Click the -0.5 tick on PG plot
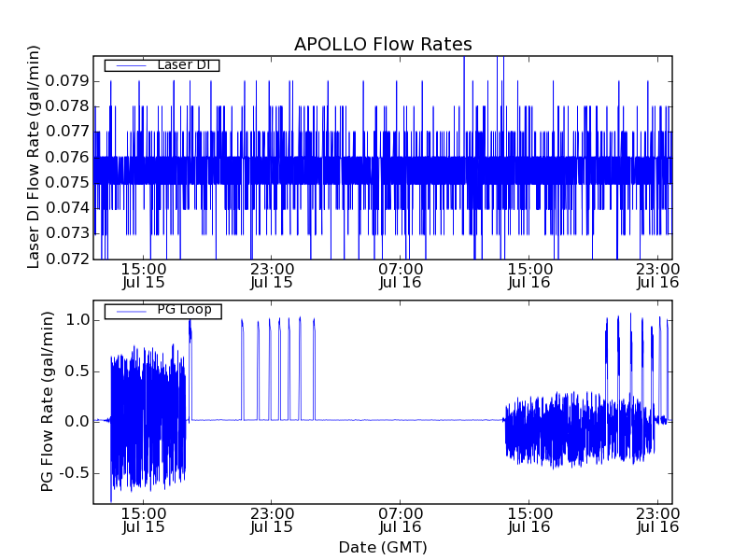This screenshot has width=747, height=560. coord(75,473)
